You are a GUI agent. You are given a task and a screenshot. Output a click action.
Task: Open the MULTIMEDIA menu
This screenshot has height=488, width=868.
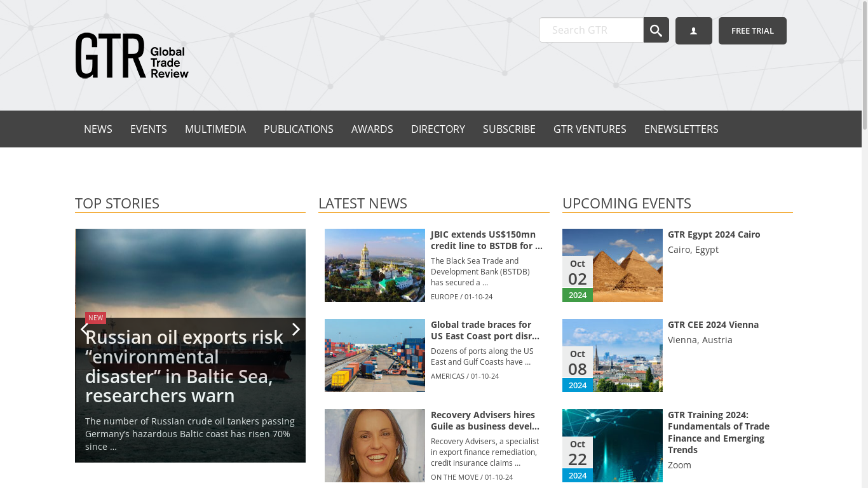point(215,129)
